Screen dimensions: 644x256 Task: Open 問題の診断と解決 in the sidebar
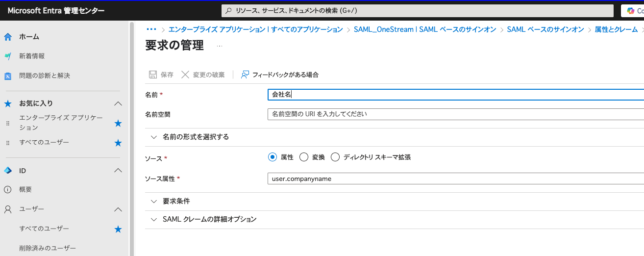click(x=45, y=76)
